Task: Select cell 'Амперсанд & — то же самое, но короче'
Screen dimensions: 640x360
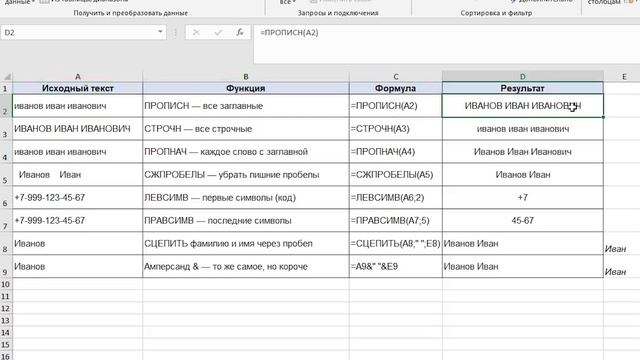Action: point(246,267)
